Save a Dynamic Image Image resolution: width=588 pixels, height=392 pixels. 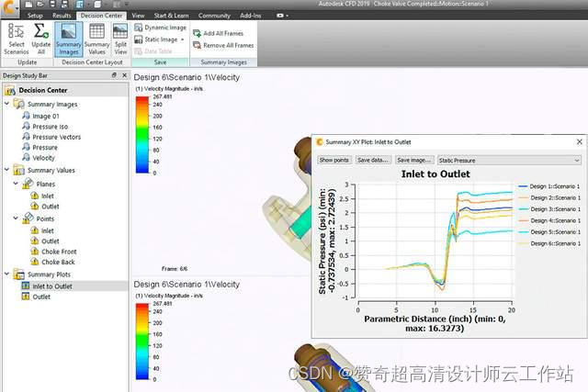tap(161, 28)
